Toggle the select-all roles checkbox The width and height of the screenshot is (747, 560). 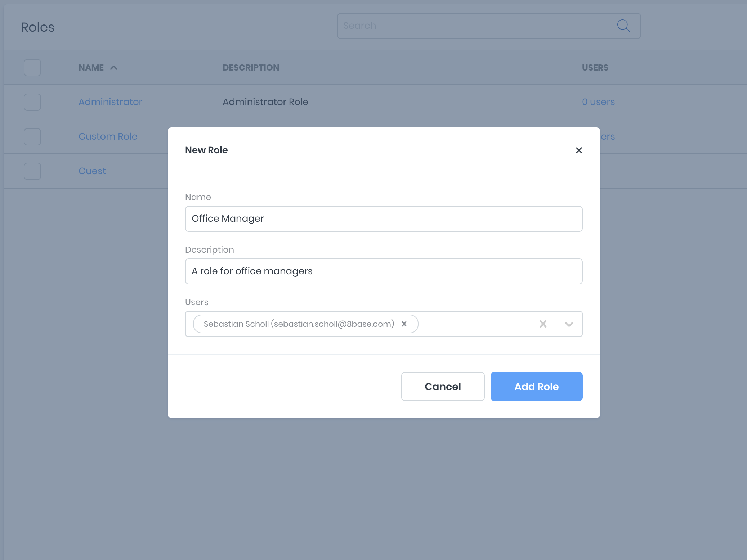(x=32, y=68)
